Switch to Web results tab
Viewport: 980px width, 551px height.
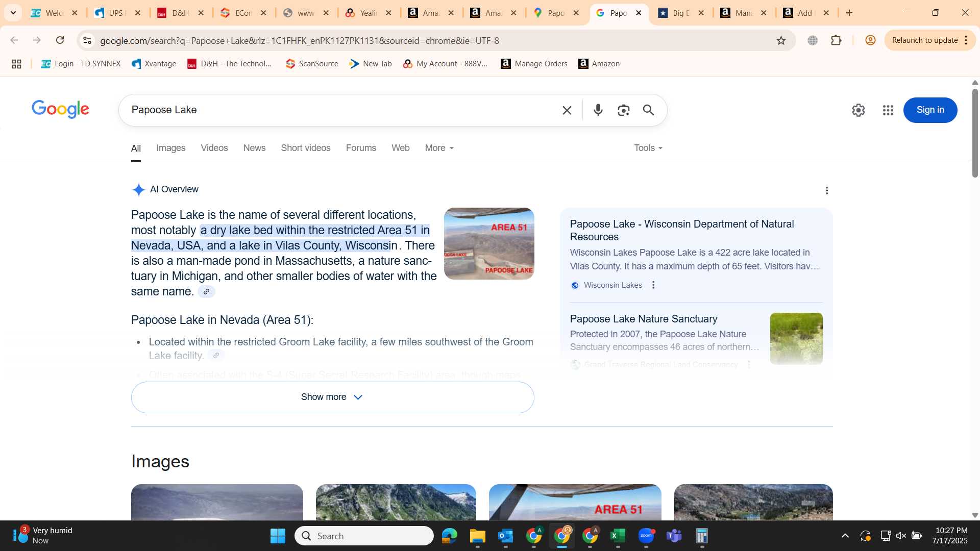(x=400, y=148)
